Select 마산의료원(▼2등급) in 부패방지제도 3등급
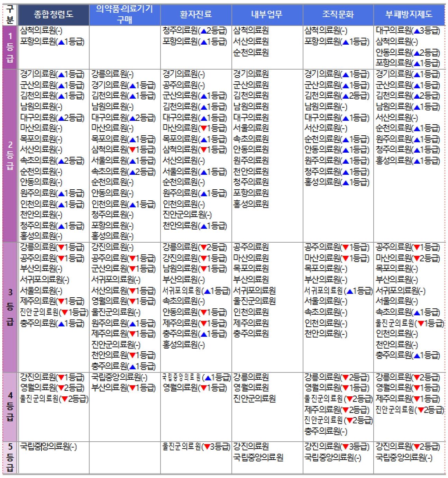This screenshot has height=478, width=448. point(408,258)
